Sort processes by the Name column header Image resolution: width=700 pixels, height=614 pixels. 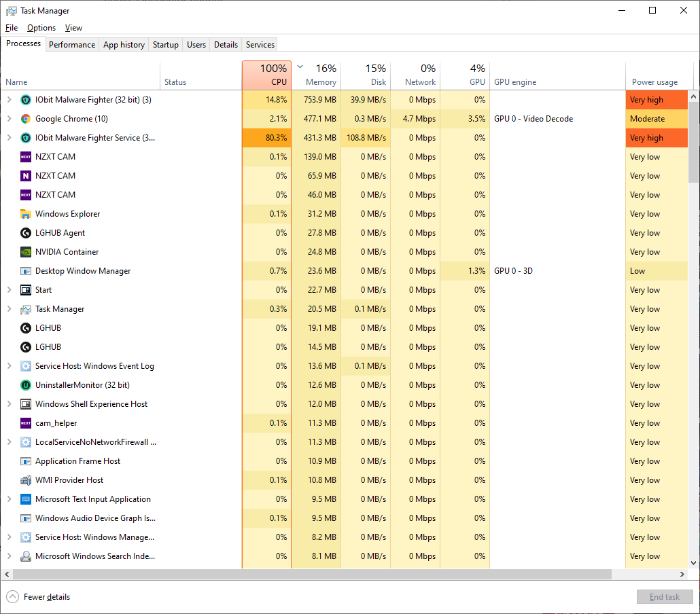80,75
